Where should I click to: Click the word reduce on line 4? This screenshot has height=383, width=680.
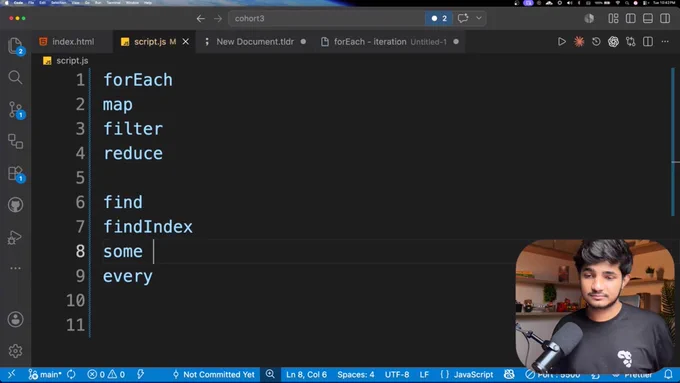tap(133, 154)
